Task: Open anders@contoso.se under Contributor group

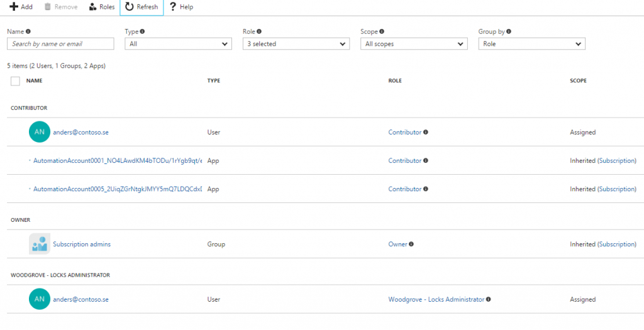Action: tap(81, 132)
